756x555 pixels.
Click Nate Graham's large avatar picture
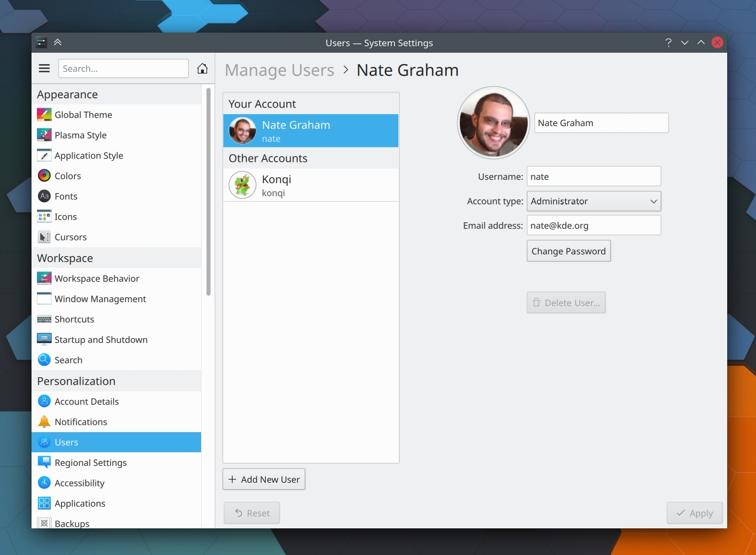(493, 123)
